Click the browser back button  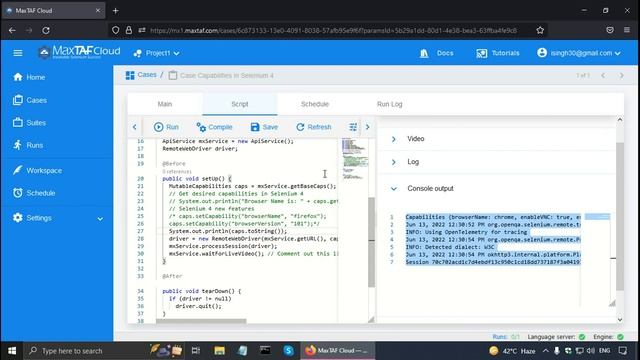coord(12,30)
